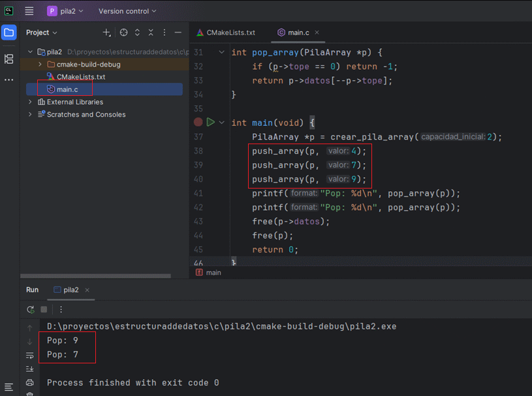Toggle soft-wrap in the Run console
532x396 pixels.
tap(30, 355)
